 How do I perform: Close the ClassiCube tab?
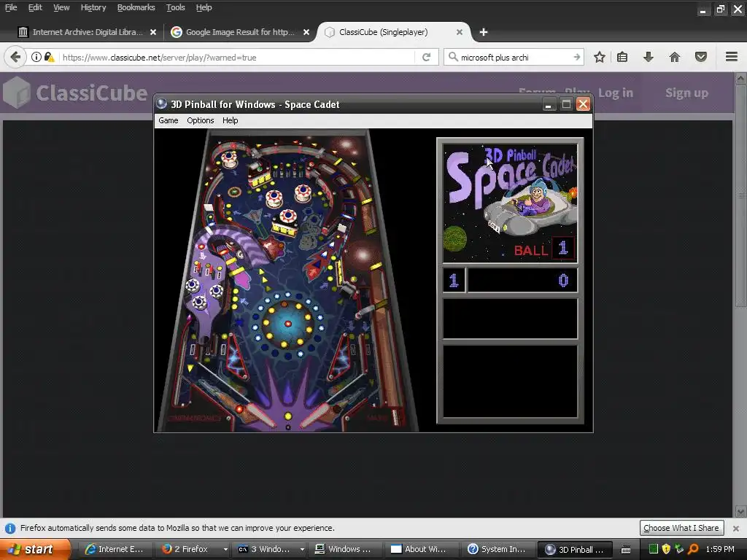(460, 32)
